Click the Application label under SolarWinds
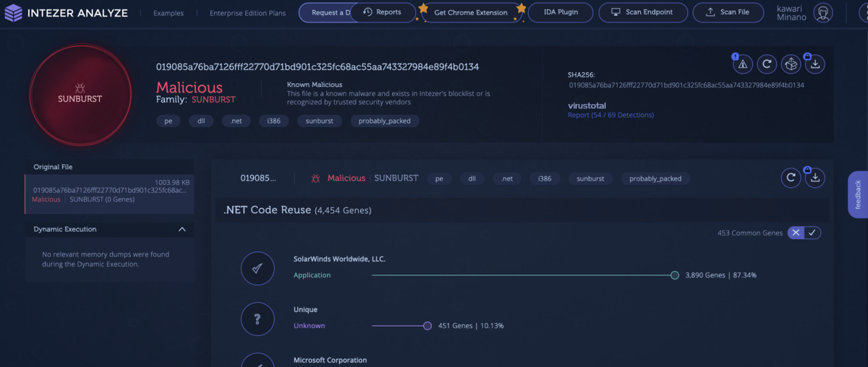 coord(312,275)
